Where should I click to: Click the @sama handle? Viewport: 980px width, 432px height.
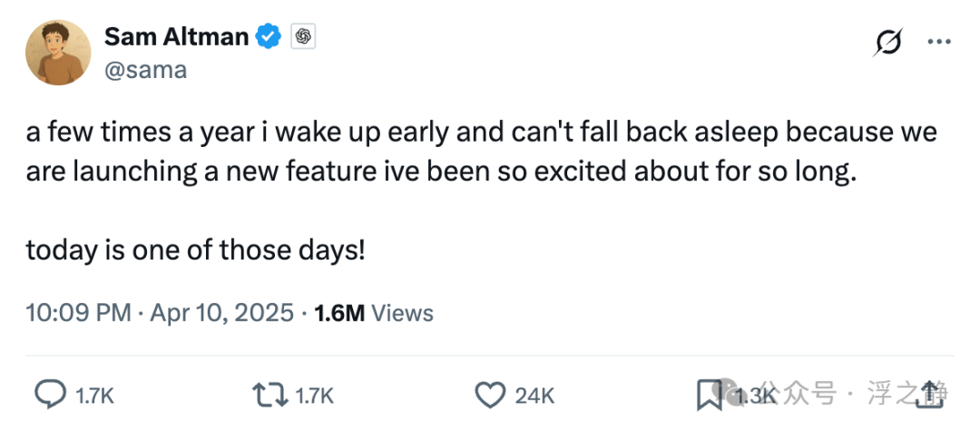[x=145, y=70]
